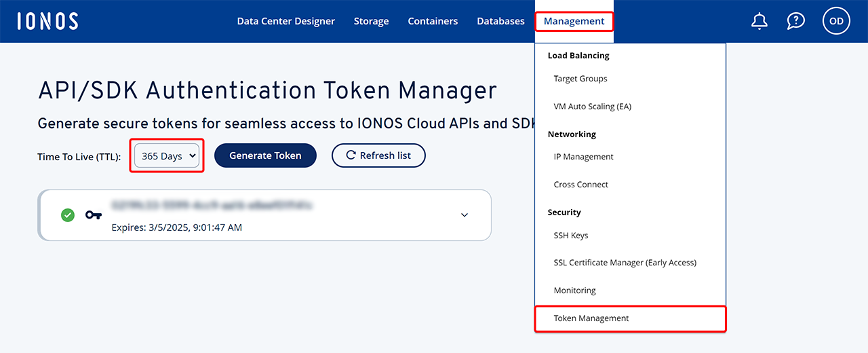868x353 pixels.
Task: Select Token Management entry
Action: pyautogui.click(x=591, y=318)
